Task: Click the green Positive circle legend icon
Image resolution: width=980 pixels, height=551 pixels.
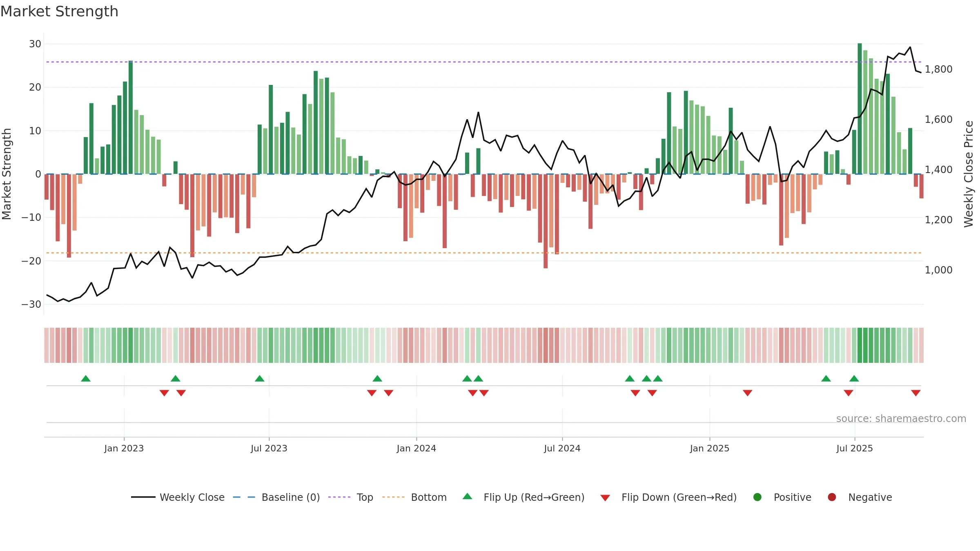Action: click(757, 497)
